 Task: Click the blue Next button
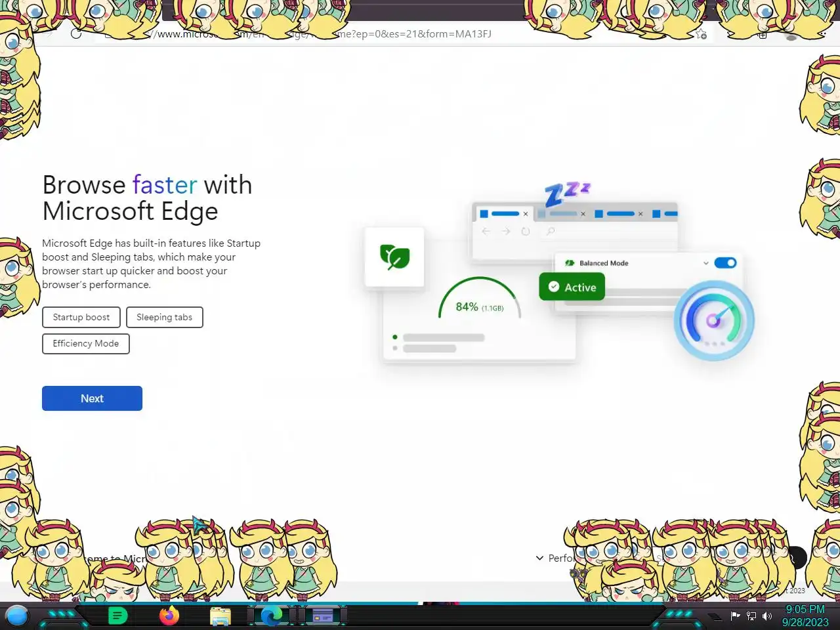coord(92,398)
